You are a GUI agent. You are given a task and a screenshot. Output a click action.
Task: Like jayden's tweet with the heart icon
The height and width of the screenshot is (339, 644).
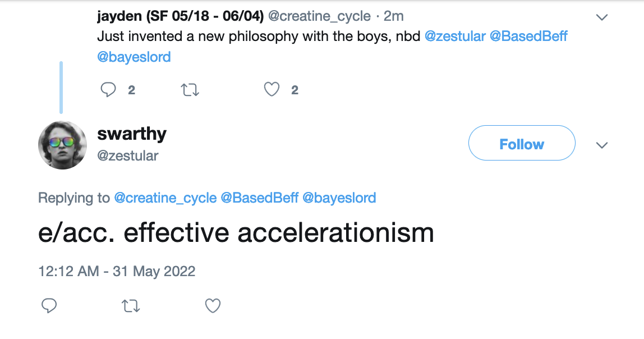pyautogui.click(x=272, y=89)
